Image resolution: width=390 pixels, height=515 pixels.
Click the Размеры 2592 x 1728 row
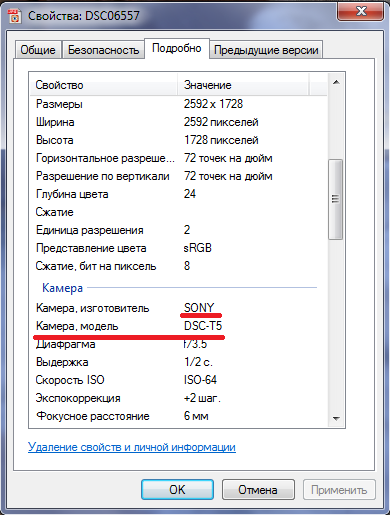(x=178, y=104)
